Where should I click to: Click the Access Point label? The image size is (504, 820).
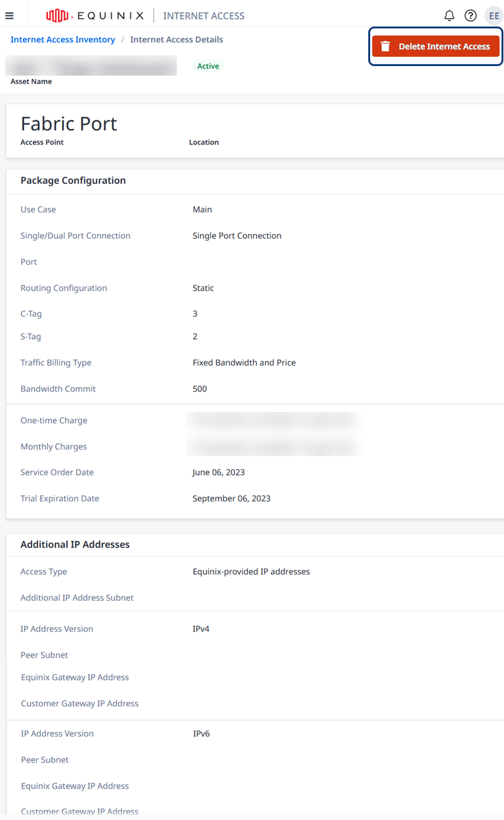click(x=42, y=142)
